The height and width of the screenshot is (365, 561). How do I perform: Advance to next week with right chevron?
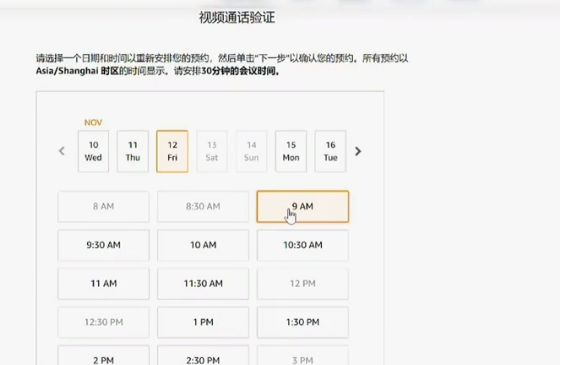[358, 151]
